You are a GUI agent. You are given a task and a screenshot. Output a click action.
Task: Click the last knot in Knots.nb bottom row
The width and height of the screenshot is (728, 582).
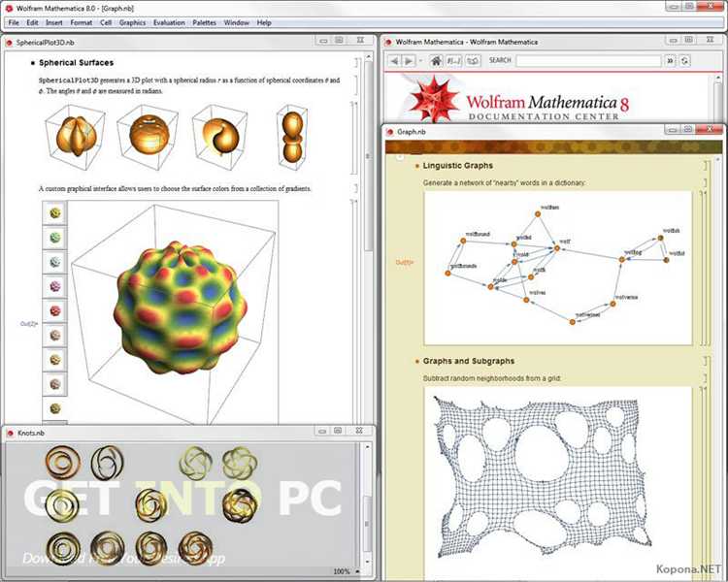tap(195, 547)
